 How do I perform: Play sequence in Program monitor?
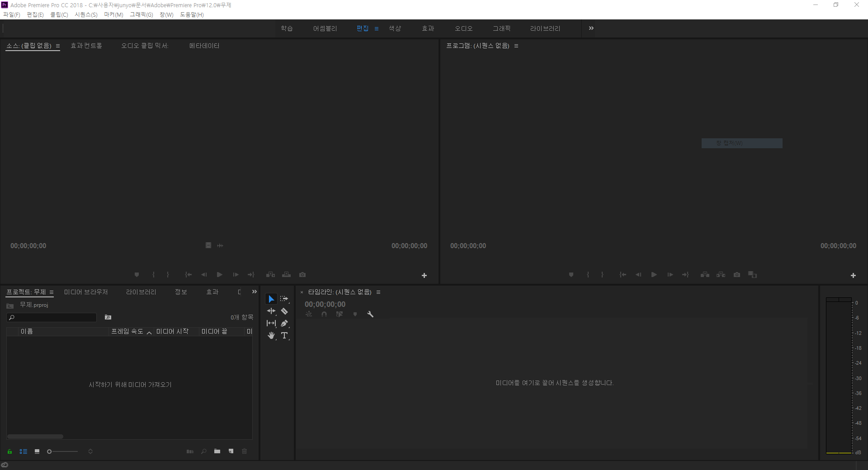tap(654, 275)
